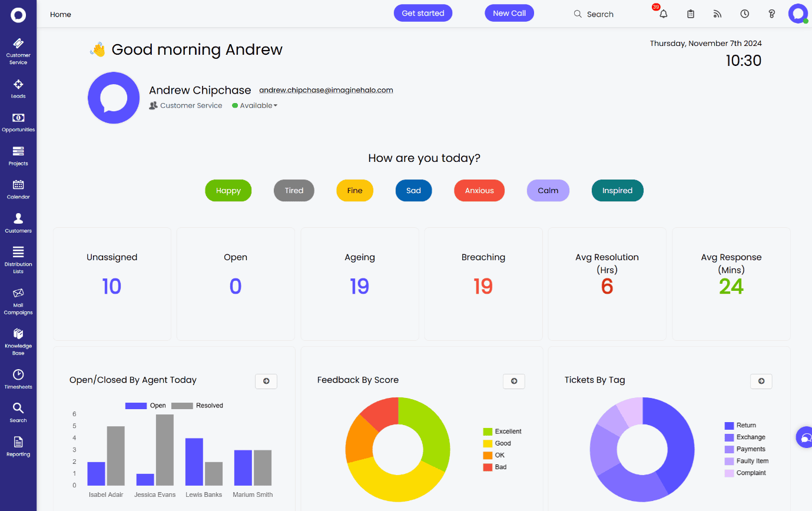Expand the Feedback By Score widget

tap(513, 381)
